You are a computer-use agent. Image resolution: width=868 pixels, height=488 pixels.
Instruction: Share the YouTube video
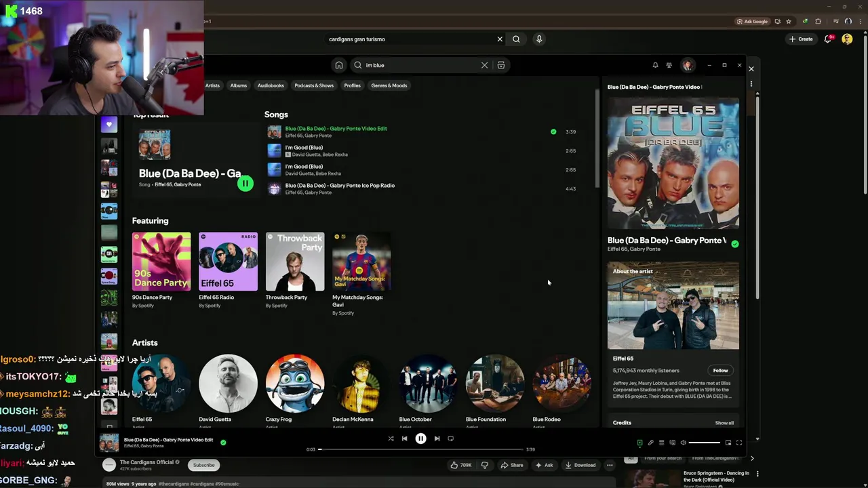(x=512, y=465)
